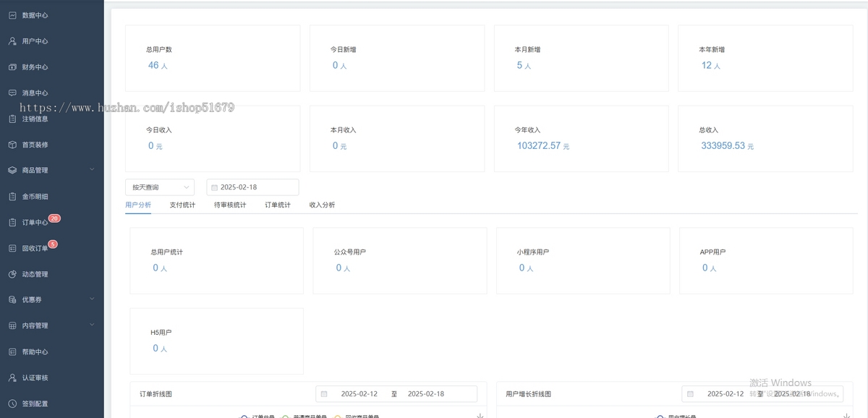Click the 总用户统计 card label

167,252
